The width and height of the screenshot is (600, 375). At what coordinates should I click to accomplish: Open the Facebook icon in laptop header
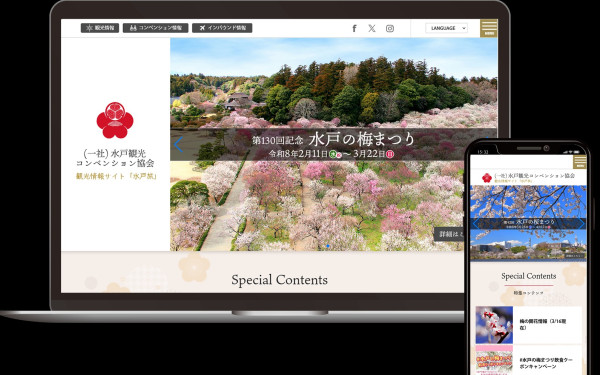coord(354,28)
